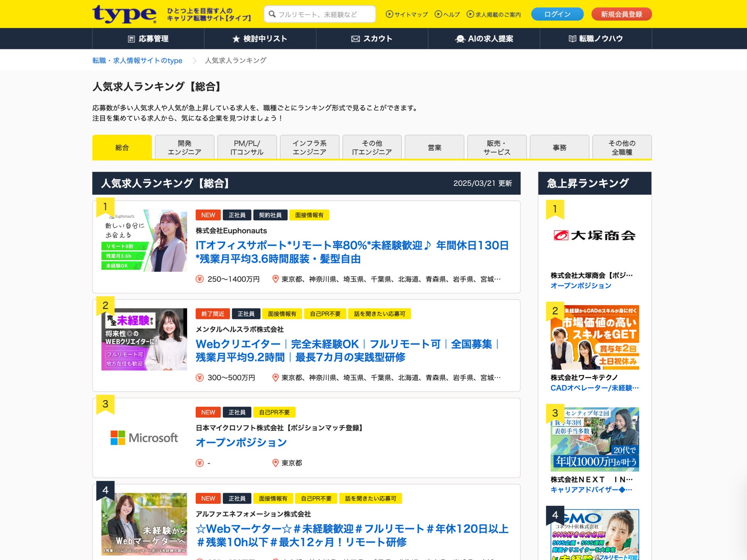
Task: Click breadcrumb 転職・求人情報サイトのtype
Action: click(137, 61)
